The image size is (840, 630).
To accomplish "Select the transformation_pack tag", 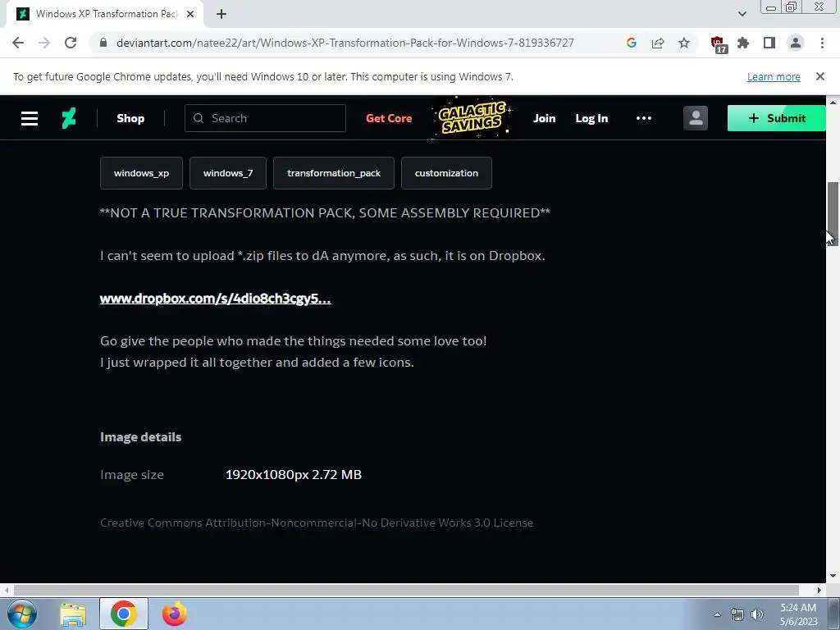I will [x=334, y=173].
